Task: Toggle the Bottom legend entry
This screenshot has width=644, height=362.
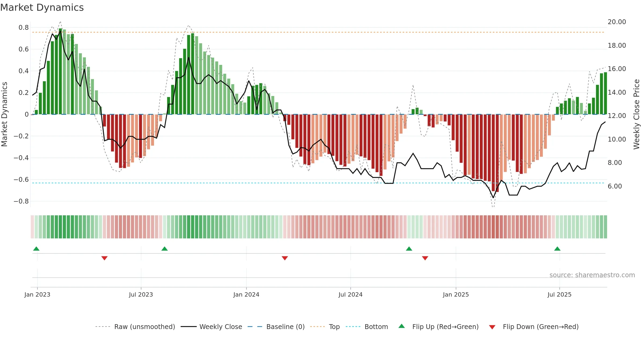Action: click(x=367, y=327)
